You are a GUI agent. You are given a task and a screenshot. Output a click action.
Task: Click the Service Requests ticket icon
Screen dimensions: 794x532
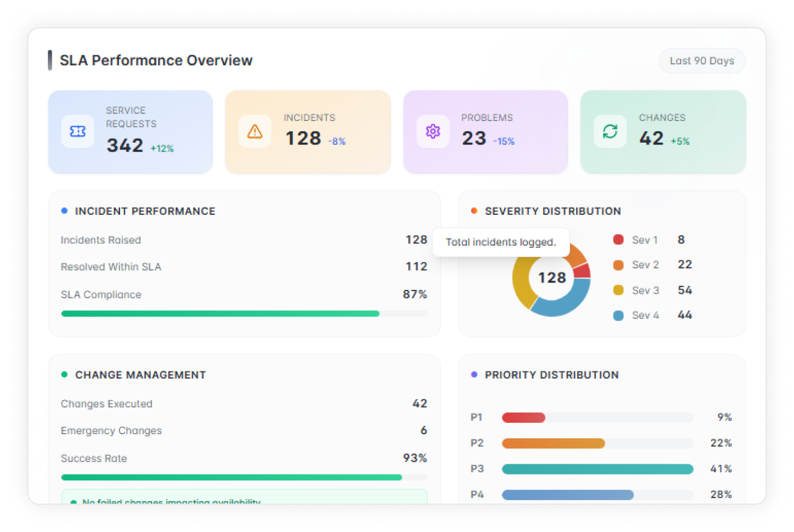78,131
